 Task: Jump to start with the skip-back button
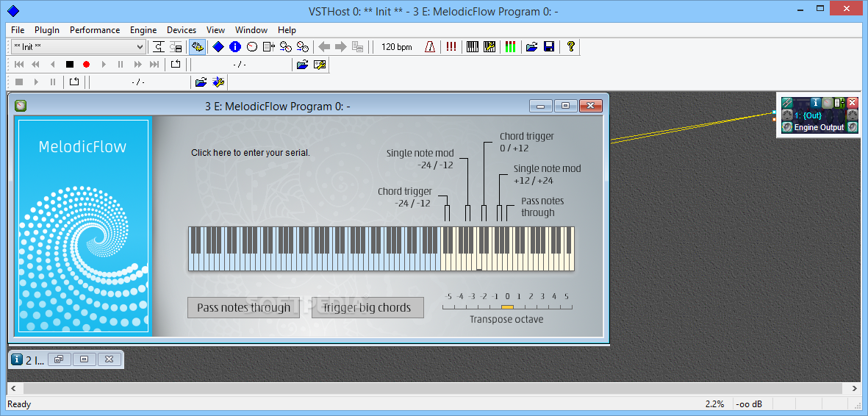[19, 65]
